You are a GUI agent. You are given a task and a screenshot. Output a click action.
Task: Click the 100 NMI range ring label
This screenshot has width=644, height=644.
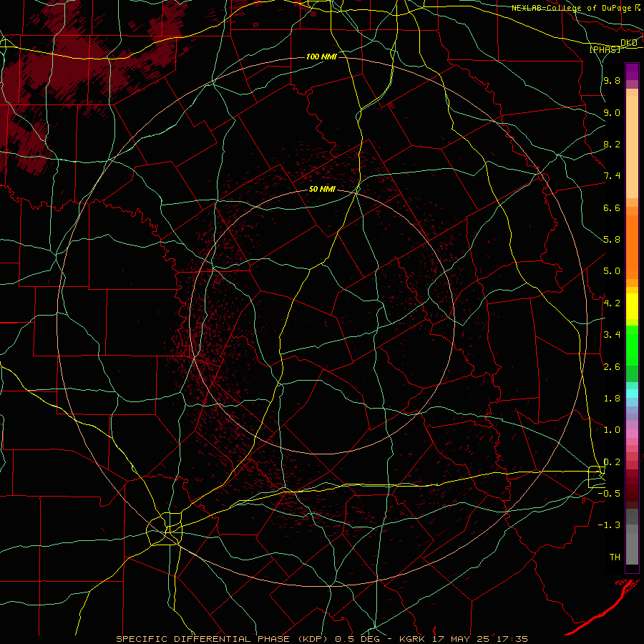pos(321,57)
